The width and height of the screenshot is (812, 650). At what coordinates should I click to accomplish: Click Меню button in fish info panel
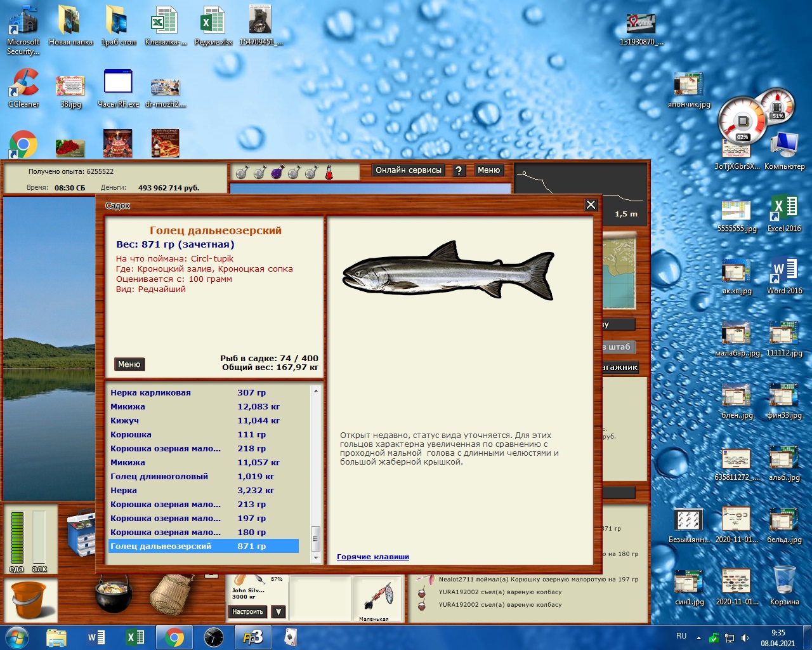click(x=129, y=364)
